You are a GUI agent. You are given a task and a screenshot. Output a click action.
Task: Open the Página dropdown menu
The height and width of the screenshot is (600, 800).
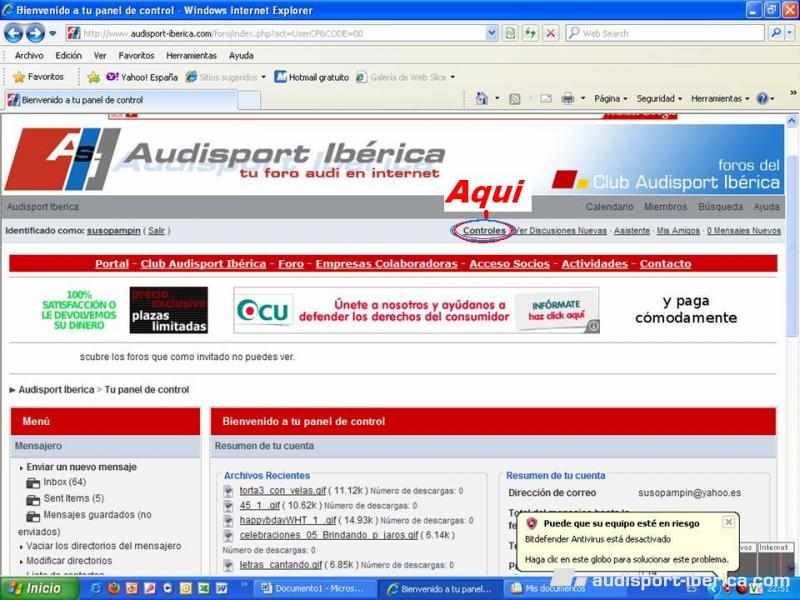click(x=611, y=99)
